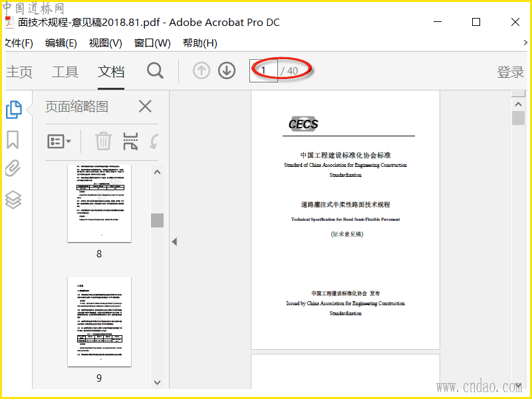532x399 pixels.
Task: Maximize the Acrobat window
Action: click(476, 22)
